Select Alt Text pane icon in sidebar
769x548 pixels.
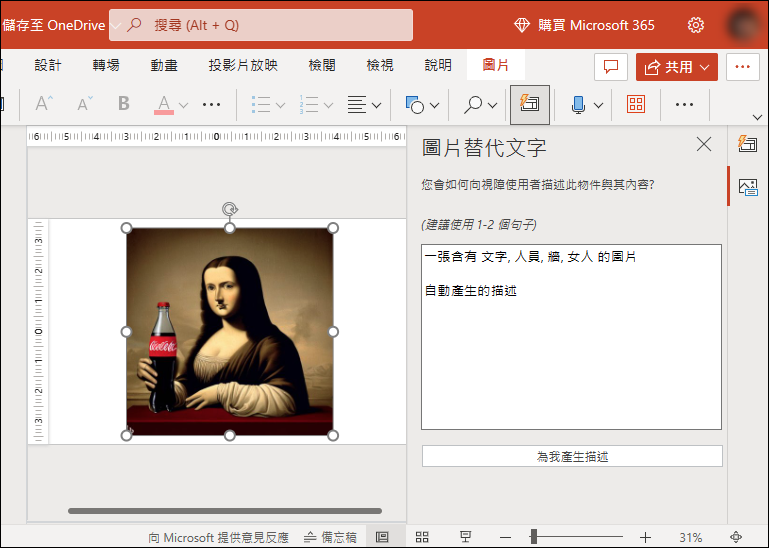coord(748,186)
